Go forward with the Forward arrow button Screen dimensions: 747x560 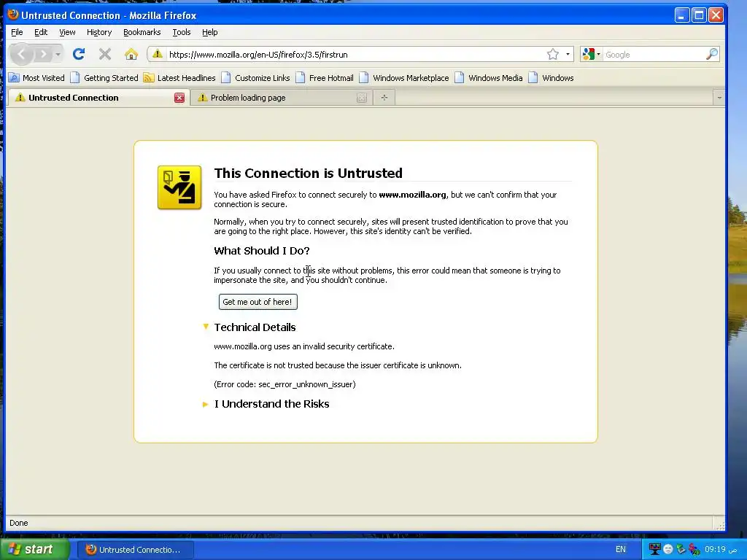tap(43, 54)
